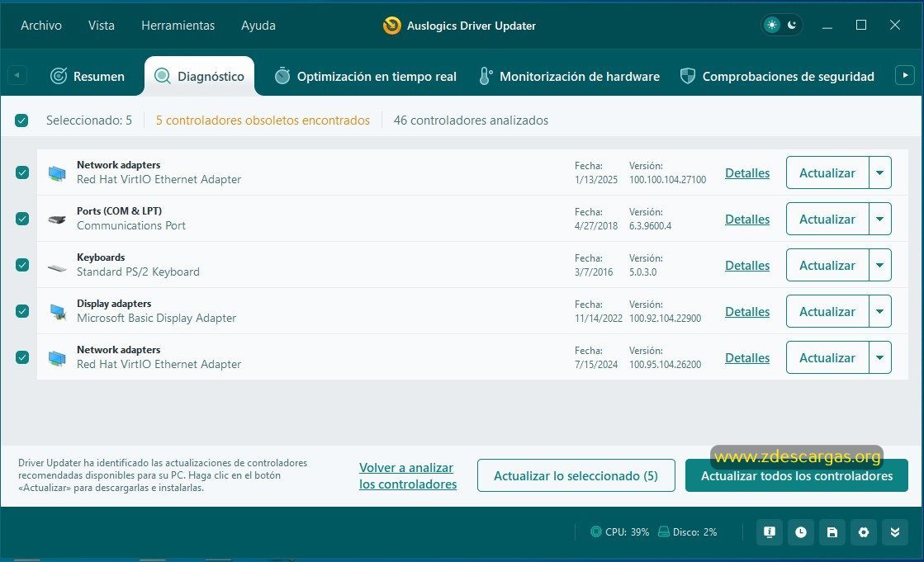
Task: Open the Monitorización de hardware tab
Action: coord(569,76)
